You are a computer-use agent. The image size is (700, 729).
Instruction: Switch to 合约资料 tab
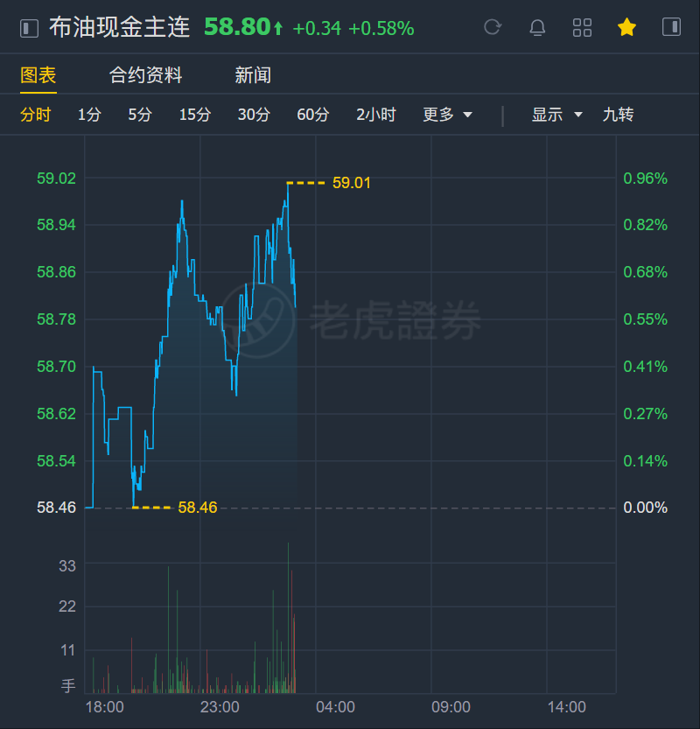tap(145, 75)
